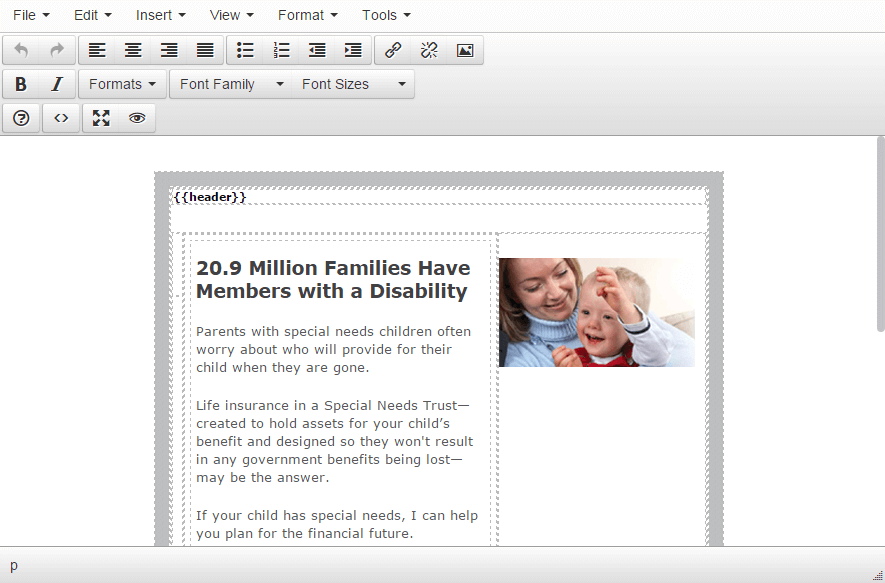This screenshot has height=583, width=885.
Task: Click the insert link icon
Action: pos(392,49)
